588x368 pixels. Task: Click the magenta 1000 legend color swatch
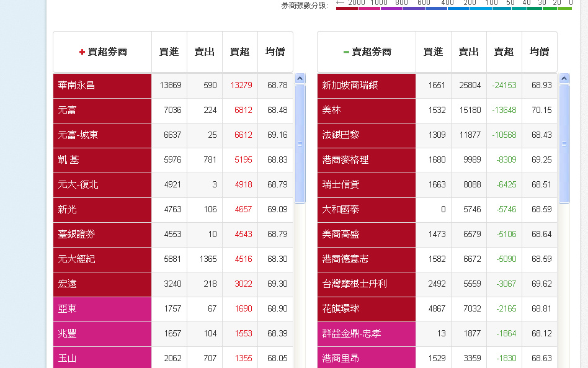[370, 8]
